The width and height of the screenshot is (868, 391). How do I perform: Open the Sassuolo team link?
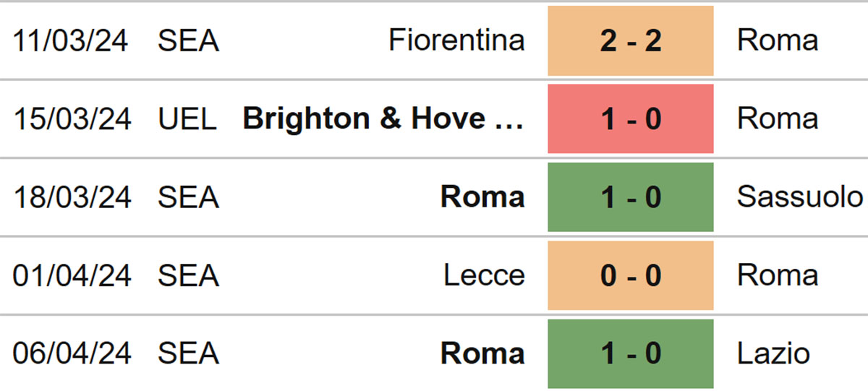tap(800, 197)
